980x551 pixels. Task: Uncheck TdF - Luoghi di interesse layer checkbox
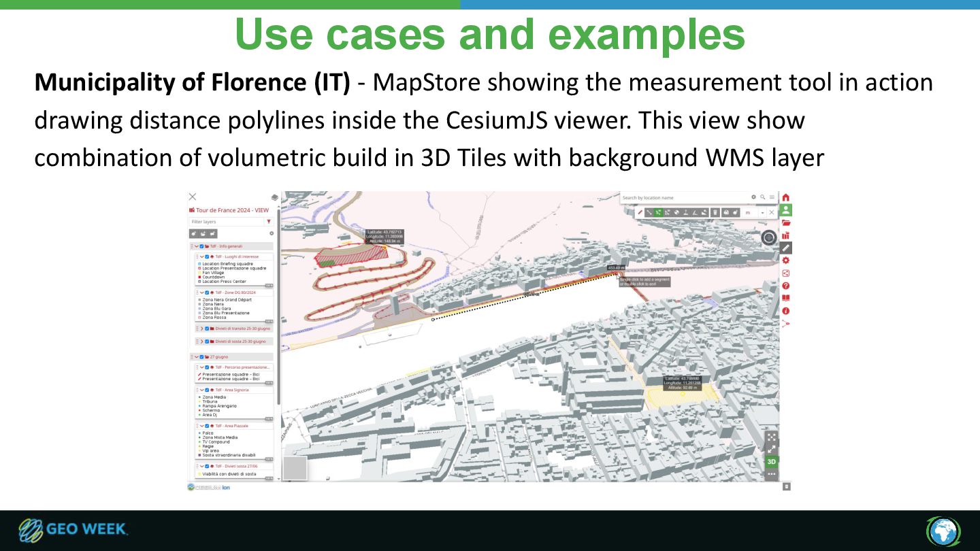click(x=207, y=256)
